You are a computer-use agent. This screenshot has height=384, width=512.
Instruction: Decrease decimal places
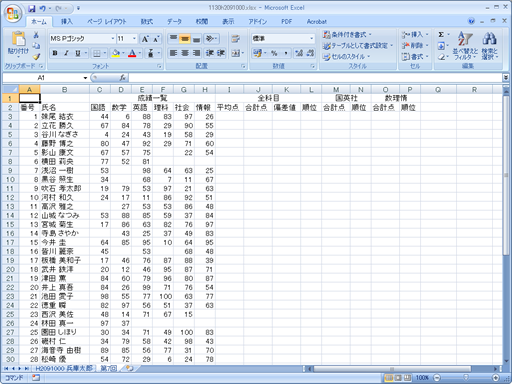pyautogui.click(x=310, y=53)
